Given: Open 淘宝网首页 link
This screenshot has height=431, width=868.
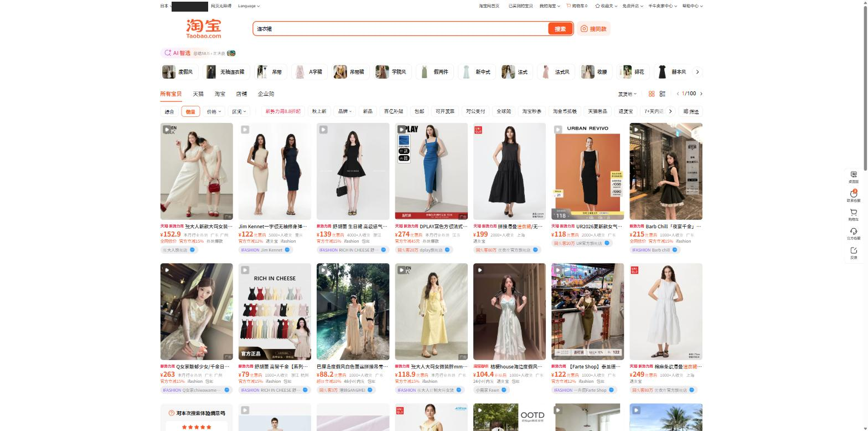Looking at the screenshot, I should [x=489, y=6].
